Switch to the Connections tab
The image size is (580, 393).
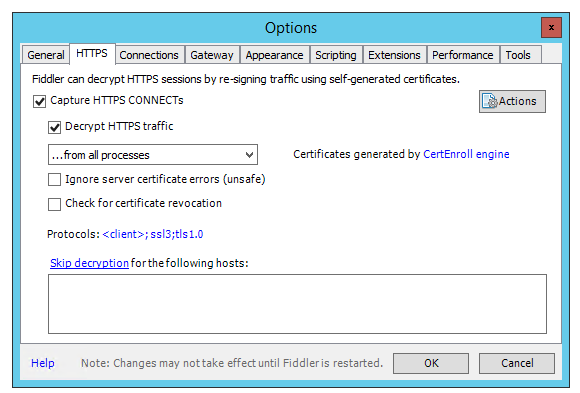[x=149, y=55]
